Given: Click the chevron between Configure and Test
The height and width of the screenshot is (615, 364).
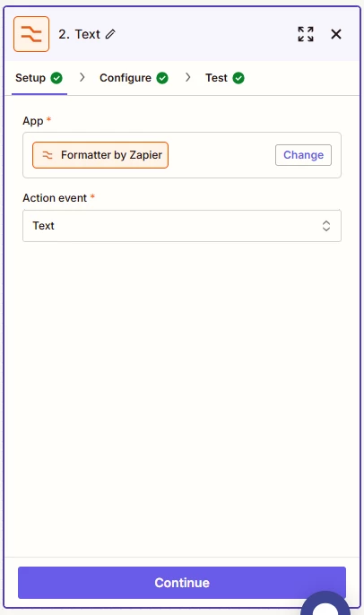Looking at the screenshot, I should pyautogui.click(x=188, y=77).
